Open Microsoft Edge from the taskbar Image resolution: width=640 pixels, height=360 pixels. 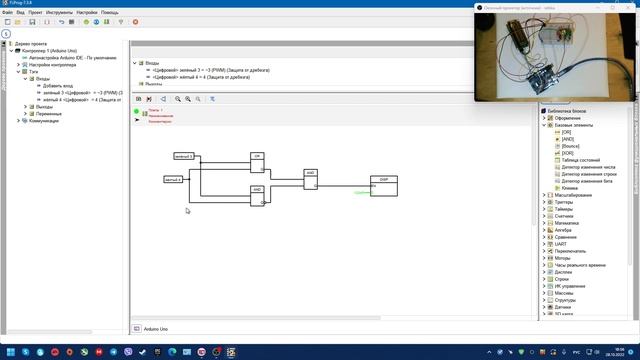click(172, 352)
